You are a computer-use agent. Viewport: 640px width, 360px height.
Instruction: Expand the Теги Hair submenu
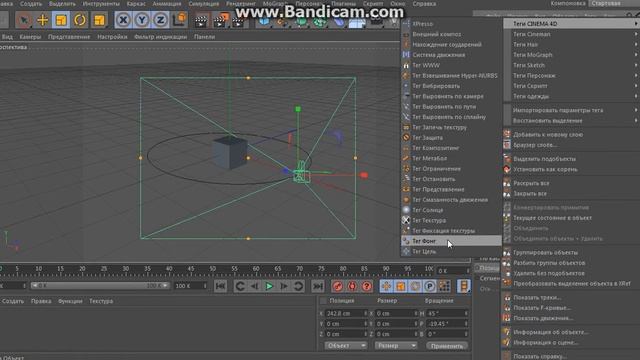tap(571, 44)
